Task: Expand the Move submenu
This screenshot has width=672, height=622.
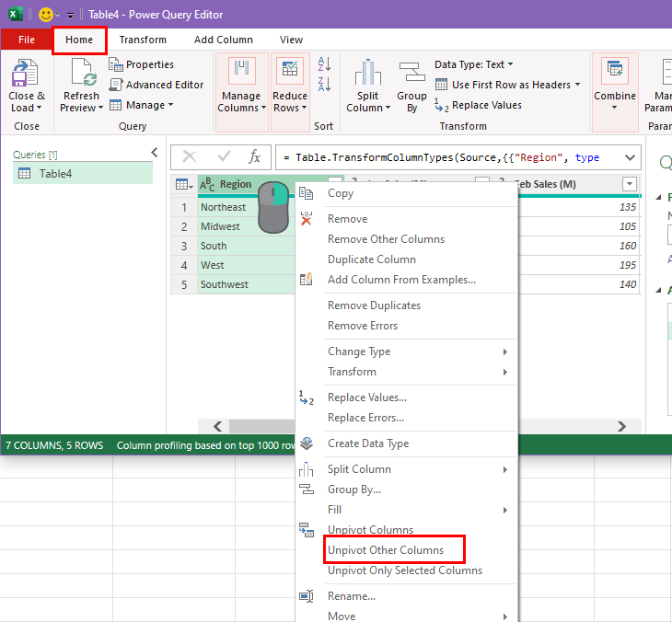Action: click(406, 616)
